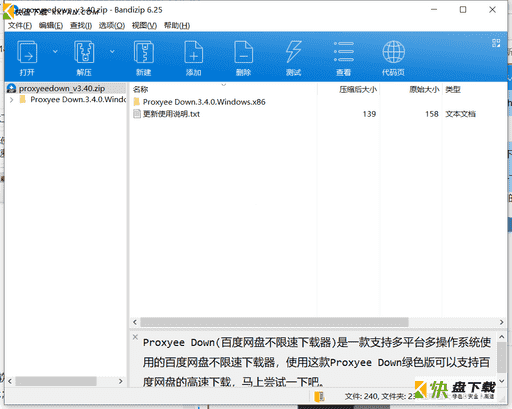The height and width of the screenshot is (409, 512).
Task: Click the Extract (解压) toolbar icon
Action: click(84, 52)
